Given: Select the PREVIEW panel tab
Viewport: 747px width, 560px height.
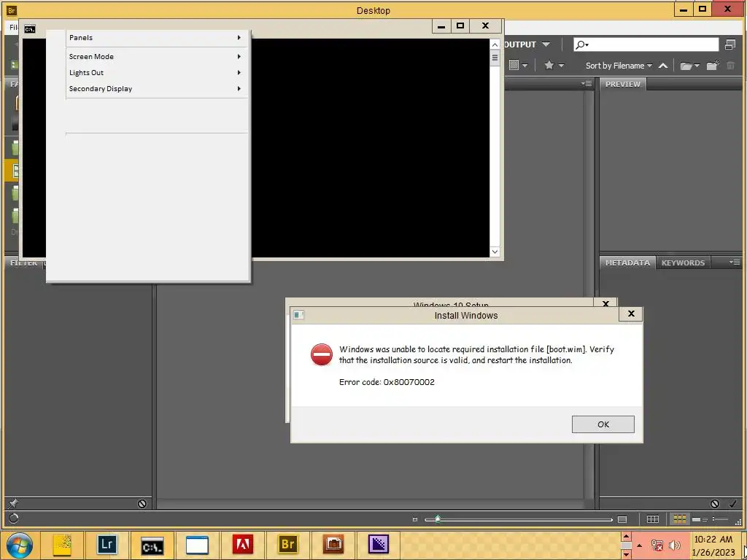Looking at the screenshot, I should click(x=623, y=84).
